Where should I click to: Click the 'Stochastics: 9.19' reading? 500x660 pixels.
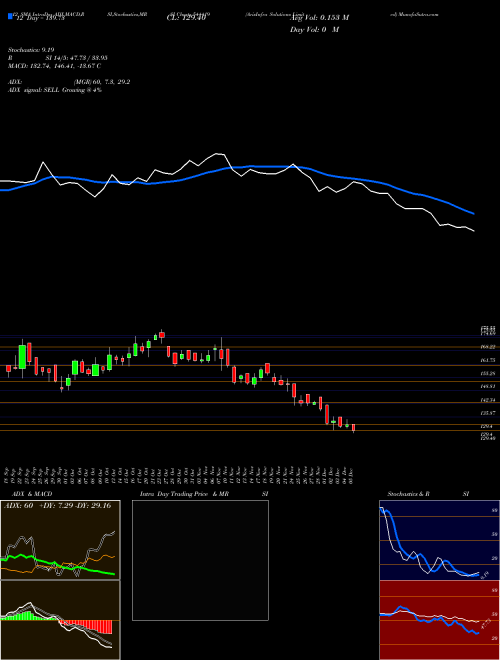tap(31, 50)
